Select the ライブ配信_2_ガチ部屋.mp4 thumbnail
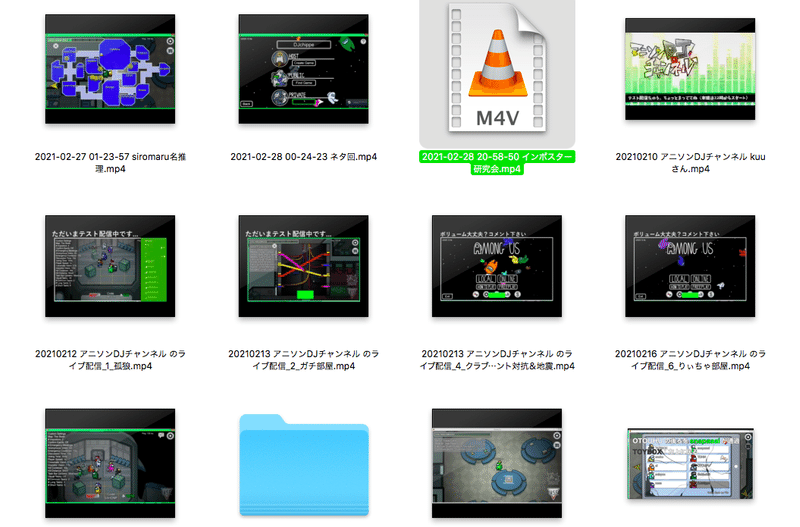Image resolution: width=800 pixels, height=527 pixels. [x=304, y=266]
